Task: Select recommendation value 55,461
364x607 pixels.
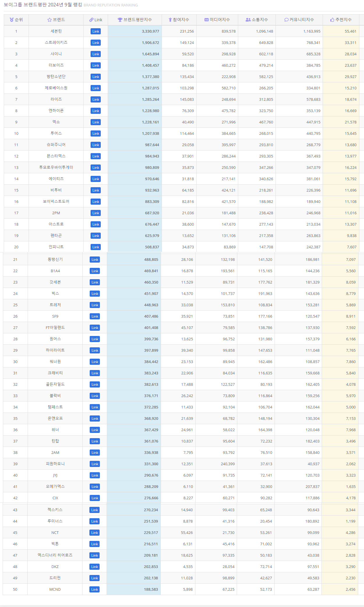Action: click(x=351, y=31)
